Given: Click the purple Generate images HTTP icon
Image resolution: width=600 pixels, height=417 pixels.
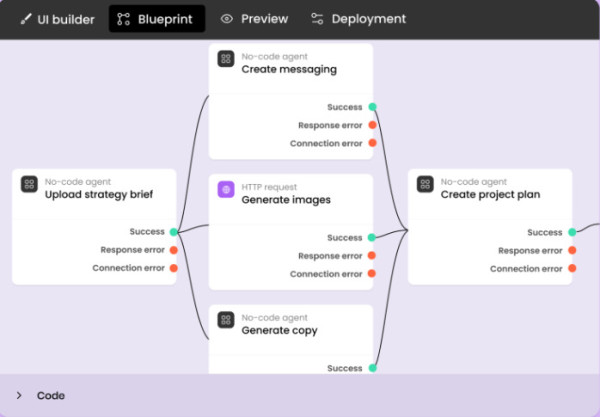Looking at the screenshot, I should pyautogui.click(x=226, y=188).
